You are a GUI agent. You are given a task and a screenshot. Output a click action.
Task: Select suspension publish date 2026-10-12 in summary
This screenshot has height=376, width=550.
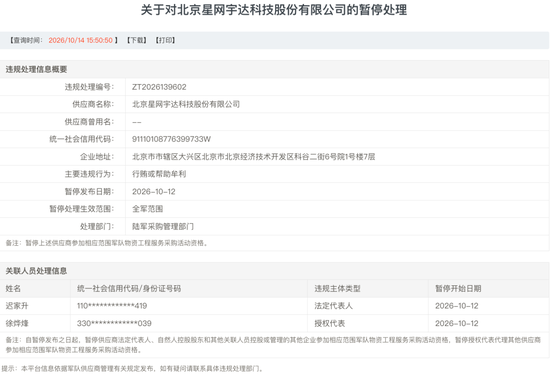click(154, 192)
